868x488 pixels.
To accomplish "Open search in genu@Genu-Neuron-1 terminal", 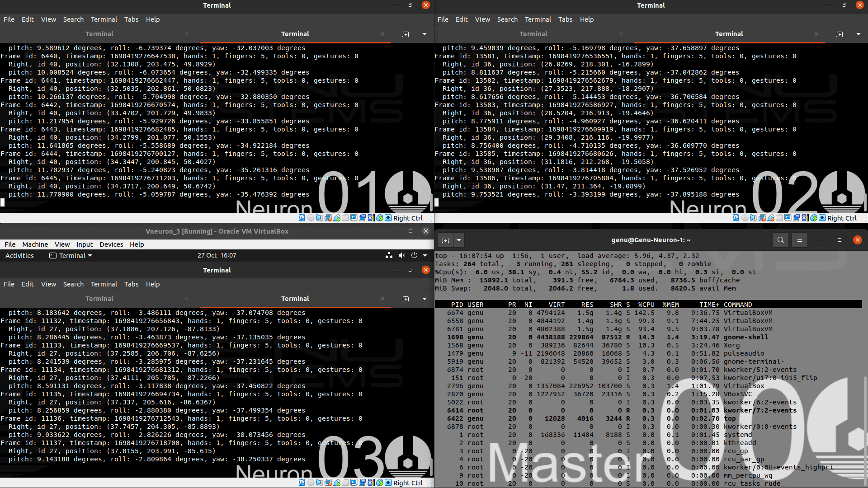I will [x=780, y=240].
